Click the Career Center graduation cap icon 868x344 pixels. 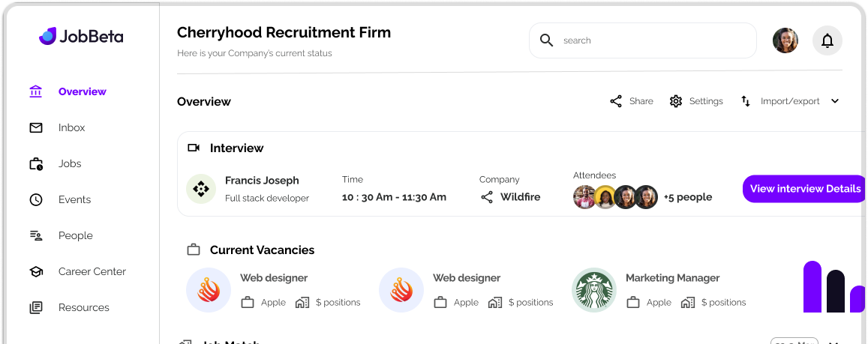[36, 271]
